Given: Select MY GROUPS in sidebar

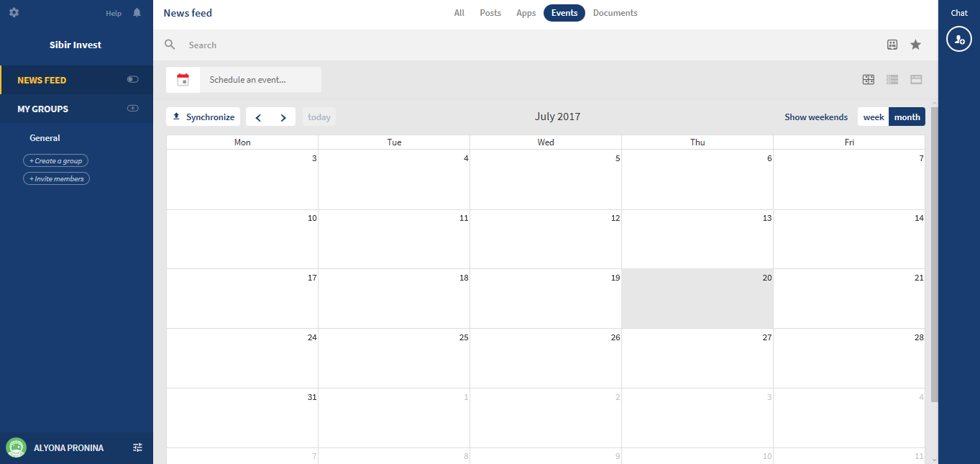Looking at the screenshot, I should (43, 109).
